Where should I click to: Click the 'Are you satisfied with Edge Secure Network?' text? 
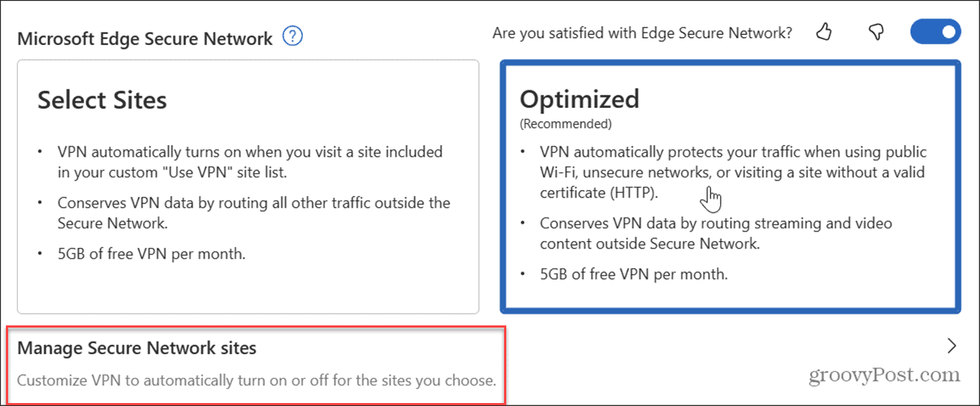pyautogui.click(x=642, y=33)
